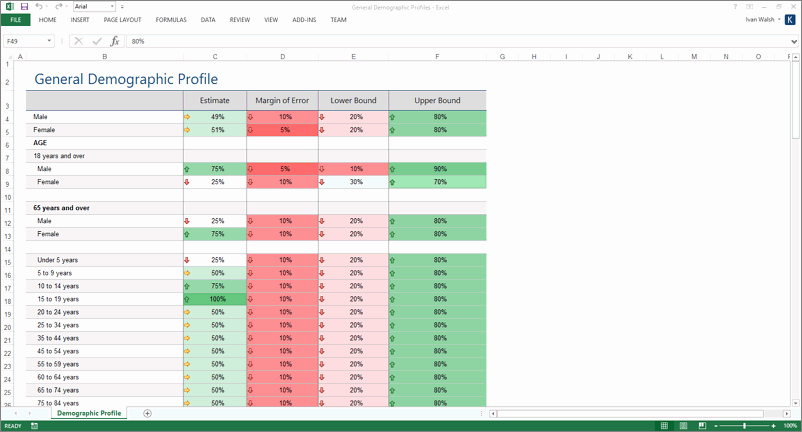Switch to the ADD-INS ribbon tab

(x=304, y=20)
